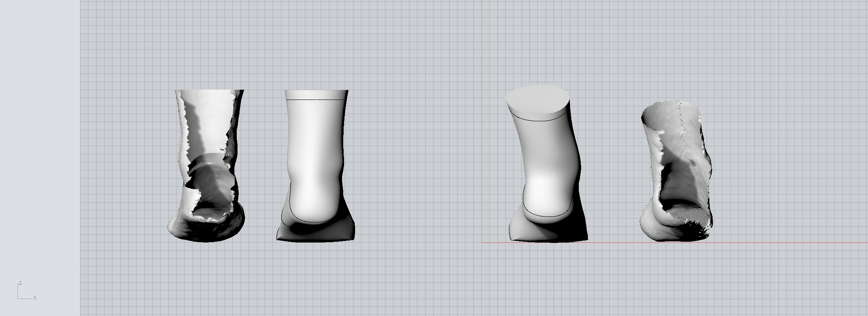The width and height of the screenshot is (868, 316).
Task: Click the X label on axis icon
Action: point(35,298)
